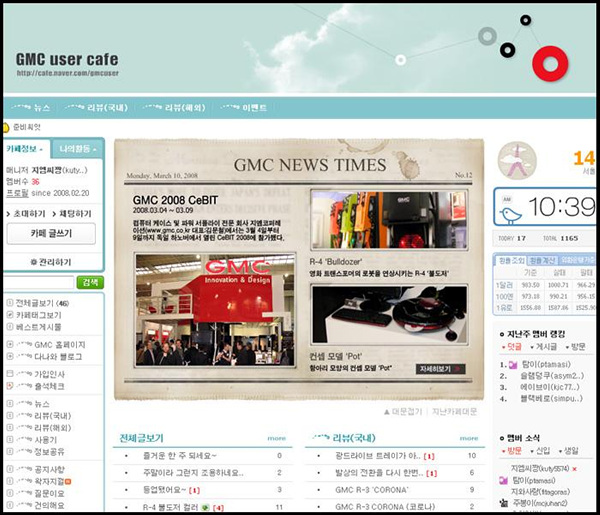The height and width of the screenshot is (515, 600).
Task: Click the orange new badge beside 왁자지껄
Action: (x=68, y=481)
